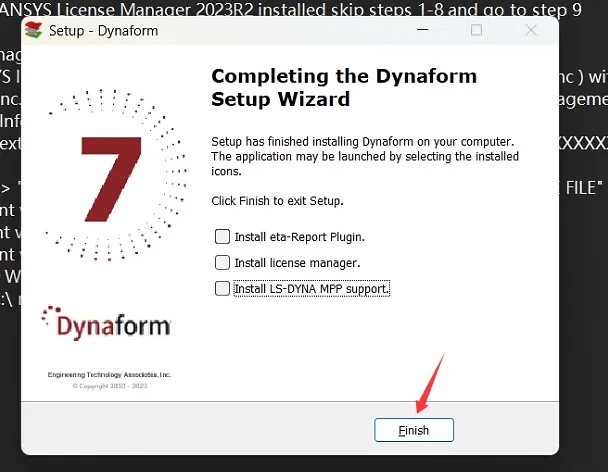Click the large red 7 graphic
Image resolution: width=608 pixels, height=472 pixels.
111,179
